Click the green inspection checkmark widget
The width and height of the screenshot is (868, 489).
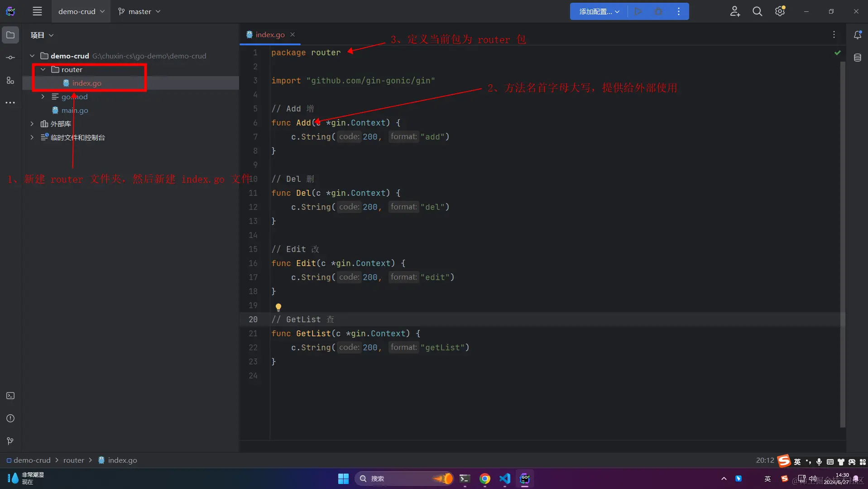pyautogui.click(x=837, y=53)
